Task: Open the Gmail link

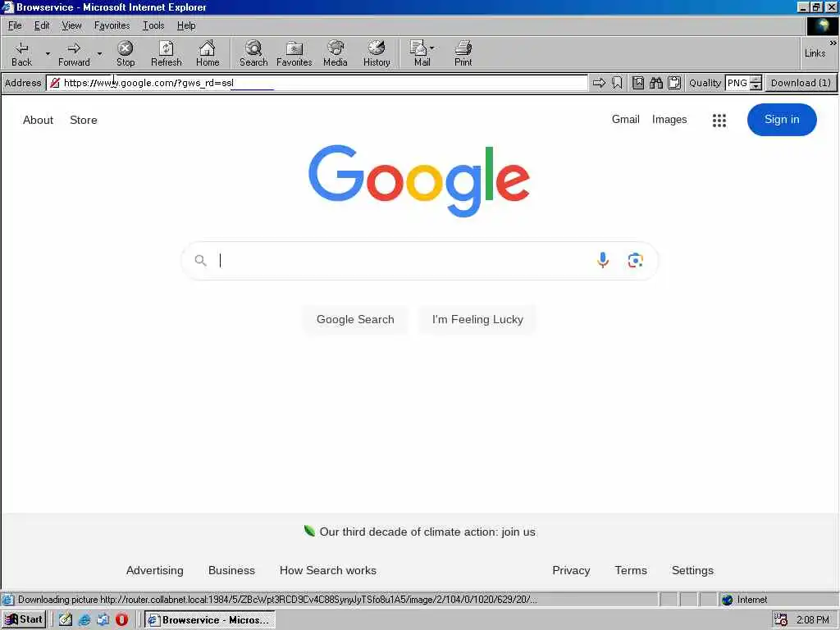Action: pos(625,120)
